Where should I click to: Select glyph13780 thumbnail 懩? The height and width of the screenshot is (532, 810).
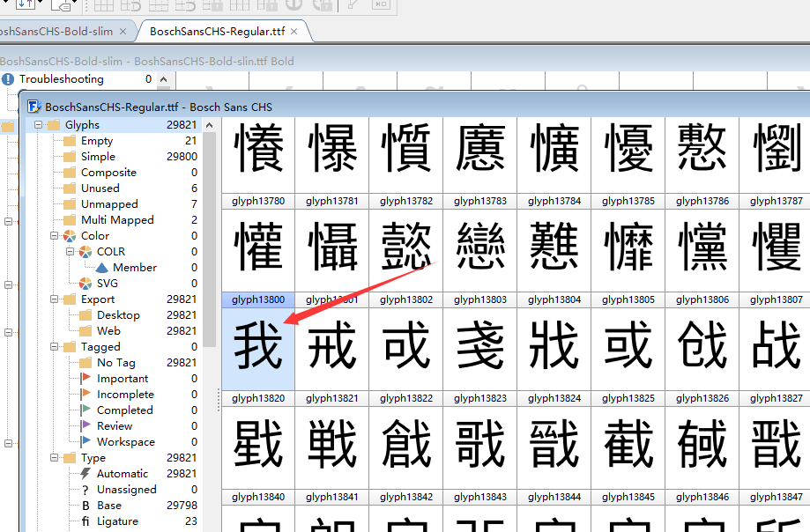tap(258, 155)
